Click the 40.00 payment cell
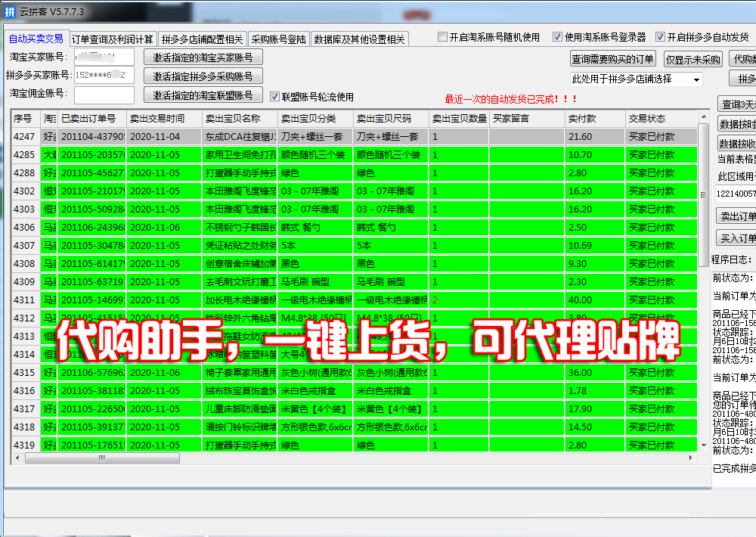 [595, 300]
